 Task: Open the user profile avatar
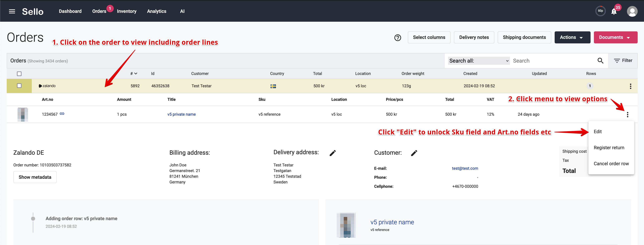pos(632,11)
